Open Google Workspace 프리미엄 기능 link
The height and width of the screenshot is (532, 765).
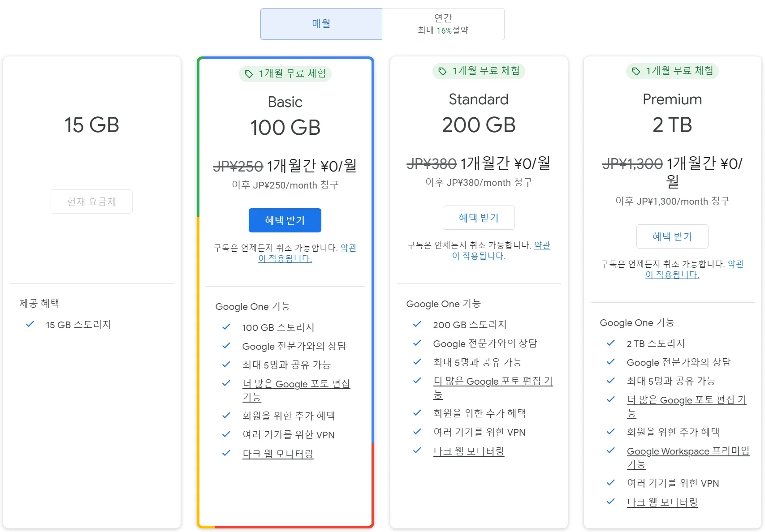coord(688,451)
